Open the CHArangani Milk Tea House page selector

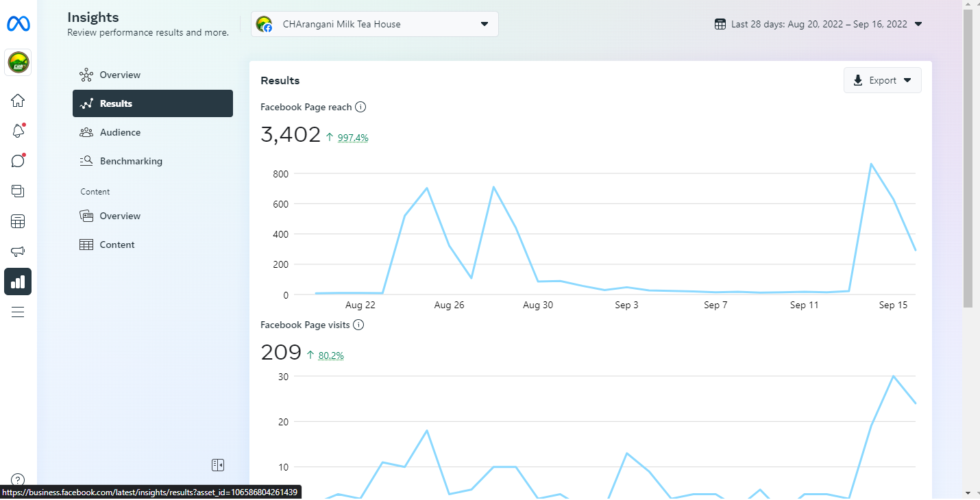[x=374, y=24]
